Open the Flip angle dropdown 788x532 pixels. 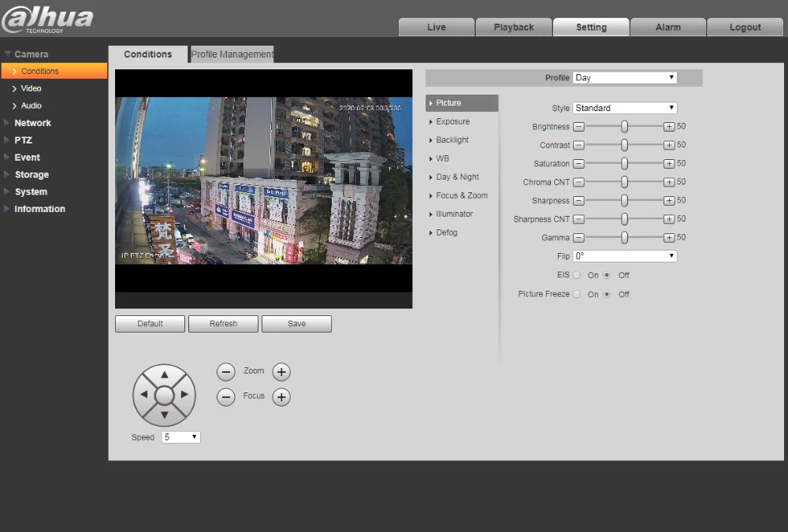click(625, 256)
